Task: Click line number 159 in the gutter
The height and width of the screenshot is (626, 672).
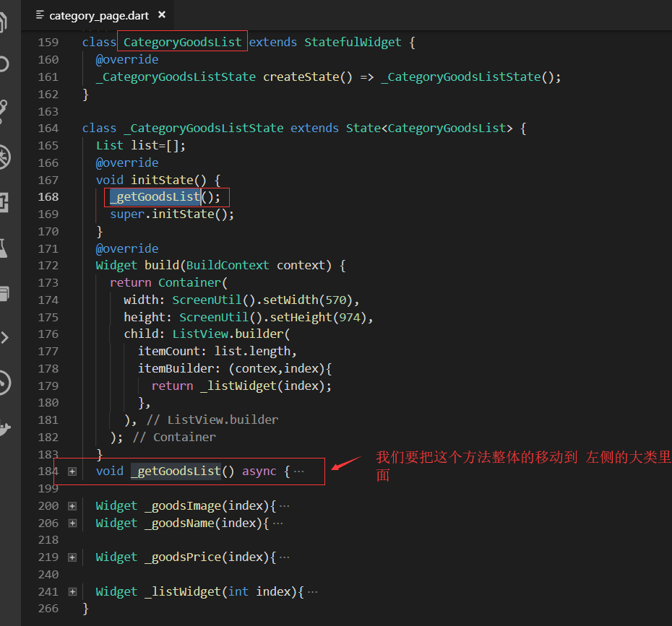Action: tap(48, 42)
